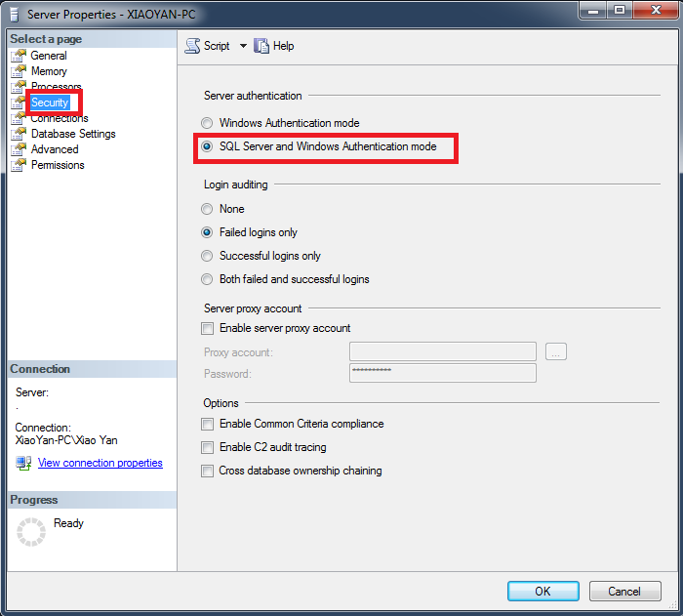The image size is (683, 616).
Task: Click the Connections page icon
Action: [x=19, y=118]
